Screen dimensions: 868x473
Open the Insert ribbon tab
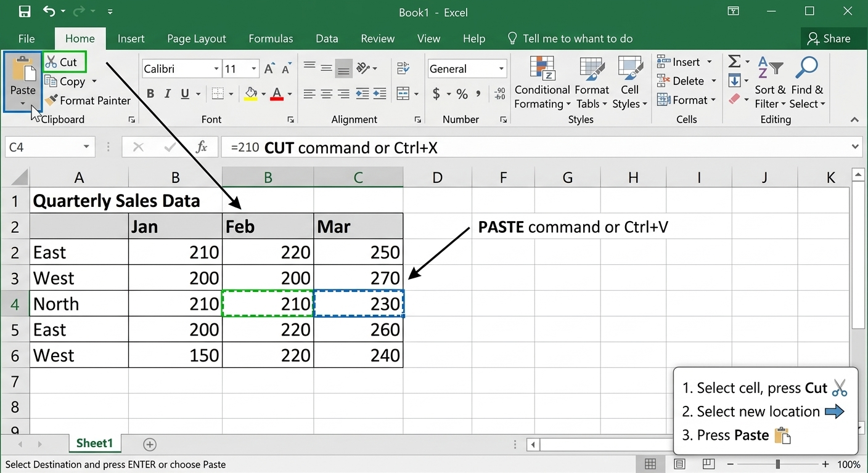point(131,39)
